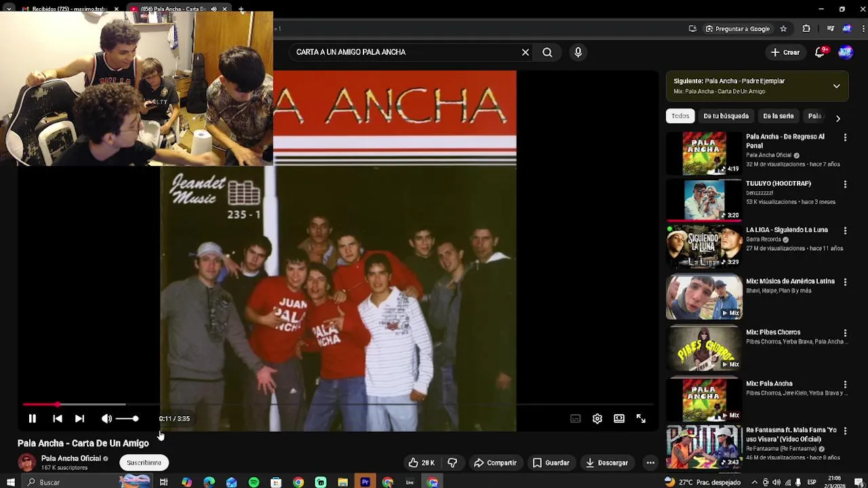The width and height of the screenshot is (868, 488).
Task: Switch to theater mode view
Action: (619, 419)
